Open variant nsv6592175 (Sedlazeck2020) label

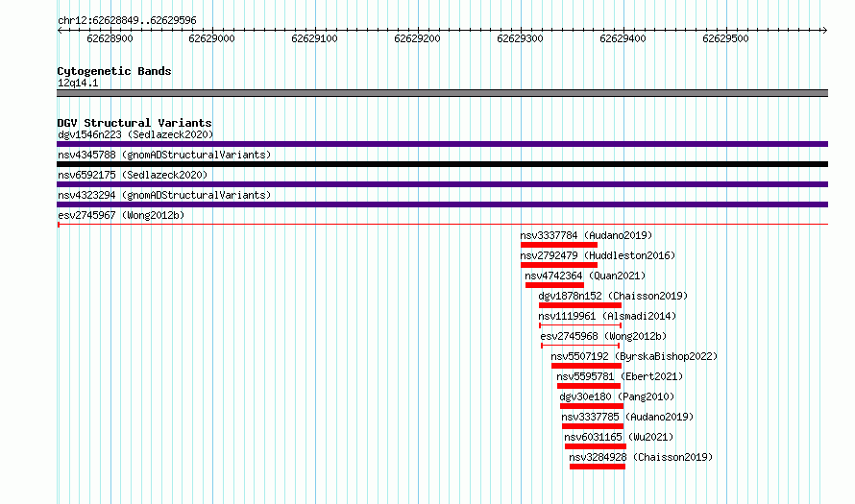tap(133, 175)
